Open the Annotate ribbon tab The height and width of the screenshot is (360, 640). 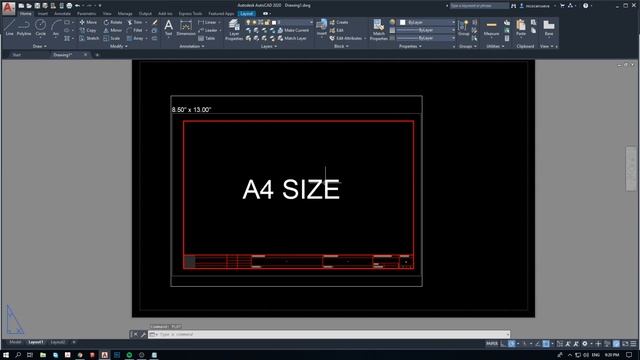[62, 13]
